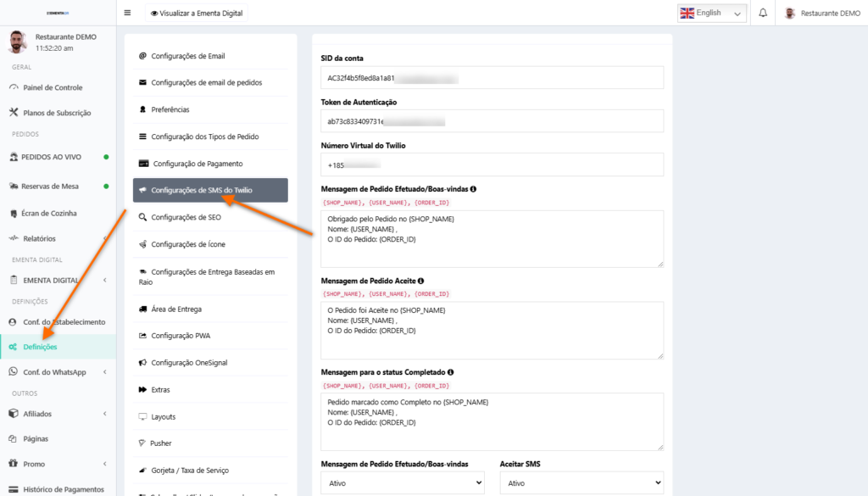Click the notification bell icon
This screenshot has width=868, height=496.
[763, 13]
